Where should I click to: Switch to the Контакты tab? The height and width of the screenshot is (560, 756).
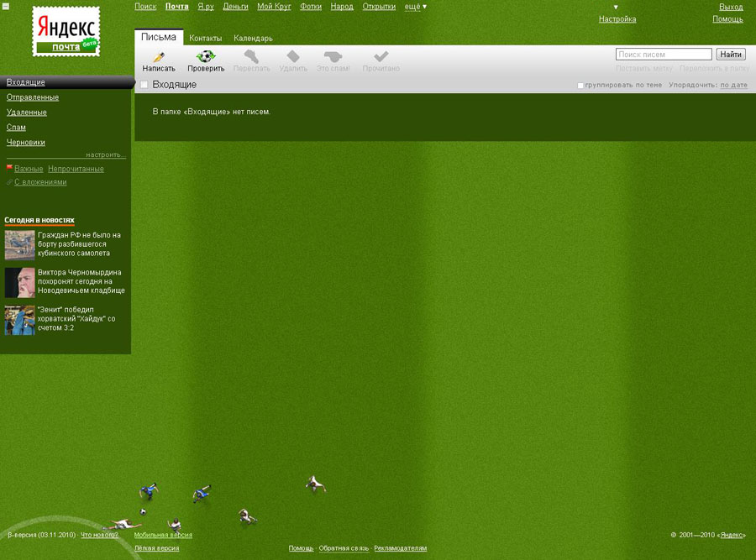tap(206, 38)
